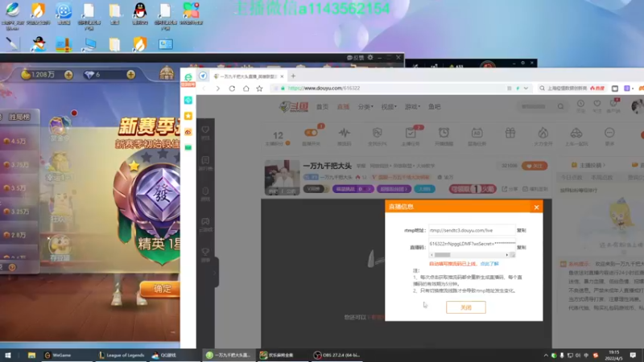Screen dimensions: 644x362
Task: Click browser forward arrow
Action: tap(217, 88)
